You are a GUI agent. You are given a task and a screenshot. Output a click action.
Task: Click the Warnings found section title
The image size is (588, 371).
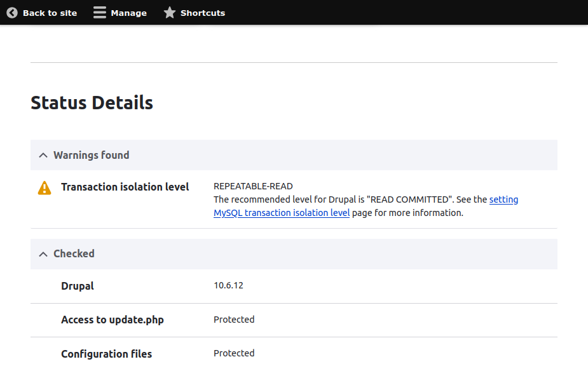(x=91, y=155)
